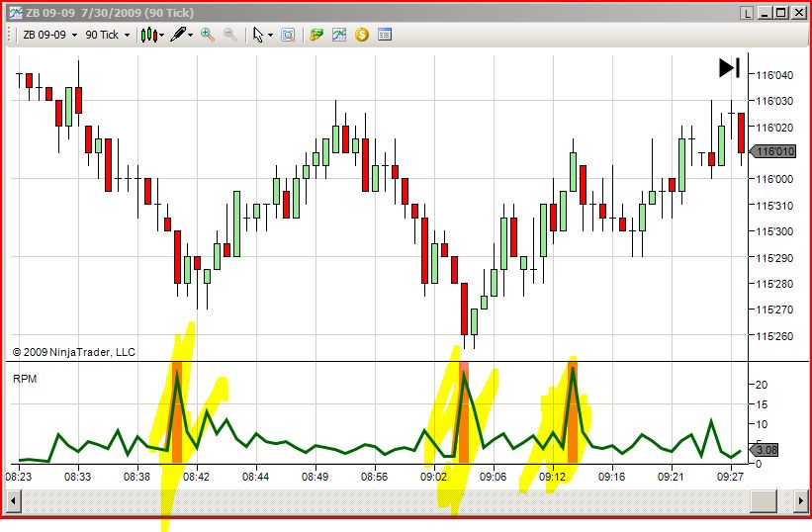Viewport: 812px width, 532px height.
Task: Click the RPM scale value 20
Action: coord(762,385)
